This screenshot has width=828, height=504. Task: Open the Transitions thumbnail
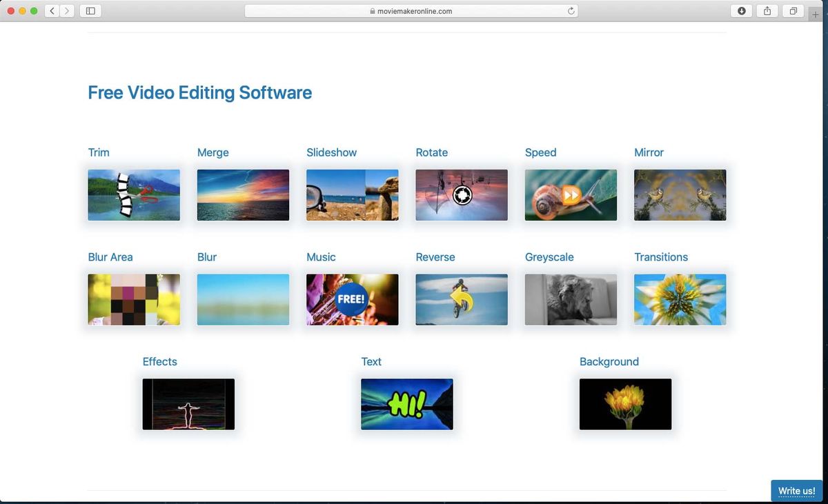[680, 299]
